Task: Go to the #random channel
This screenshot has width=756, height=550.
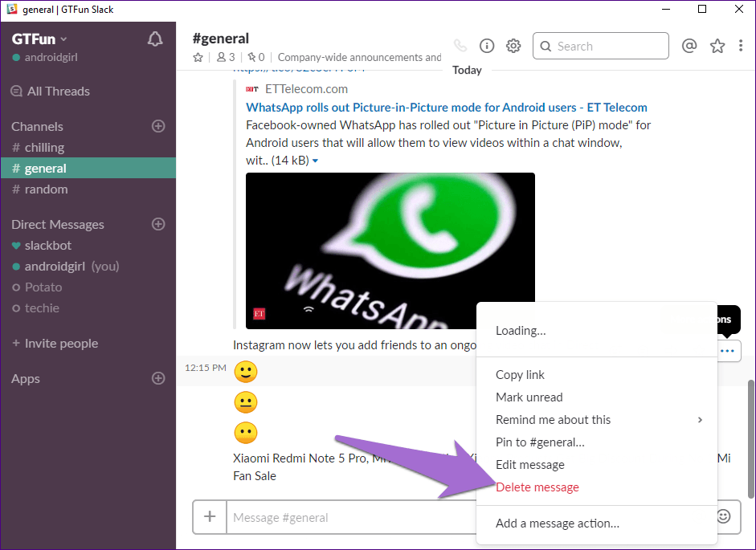Action: (88, 189)
